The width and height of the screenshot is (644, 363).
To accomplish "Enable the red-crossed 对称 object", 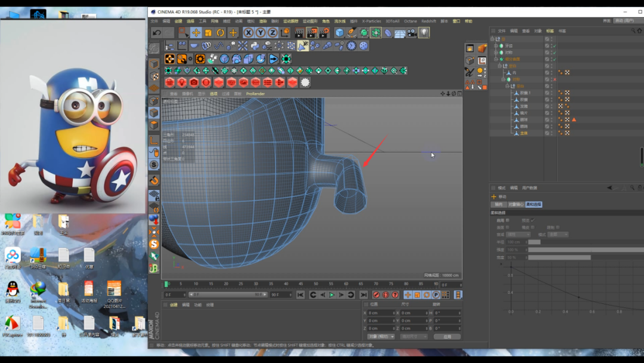I will click(x=555, y=79).
